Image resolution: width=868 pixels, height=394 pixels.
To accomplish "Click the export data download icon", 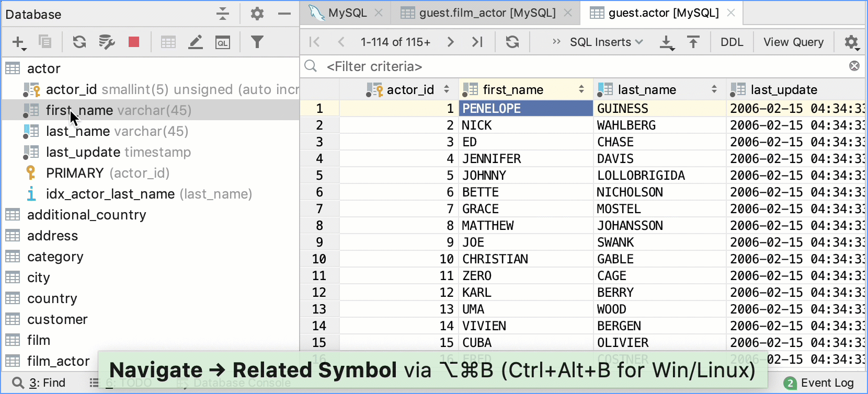I will click(x=667, y=42).
